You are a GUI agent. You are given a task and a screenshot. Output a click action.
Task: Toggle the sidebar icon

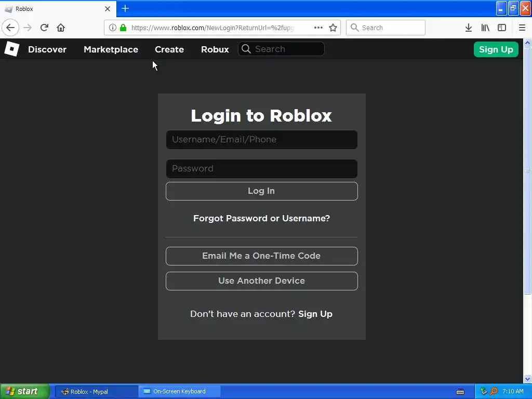[502, 28]
